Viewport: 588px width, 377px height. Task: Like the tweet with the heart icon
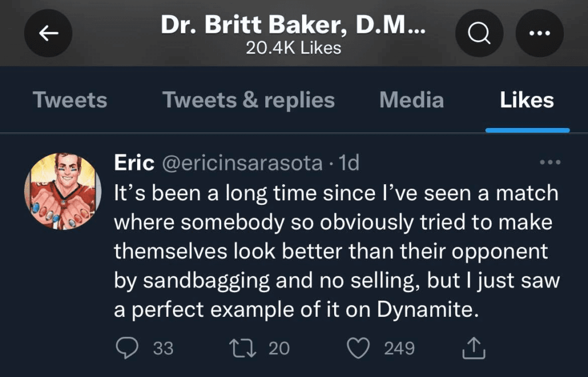pos(359,348)
